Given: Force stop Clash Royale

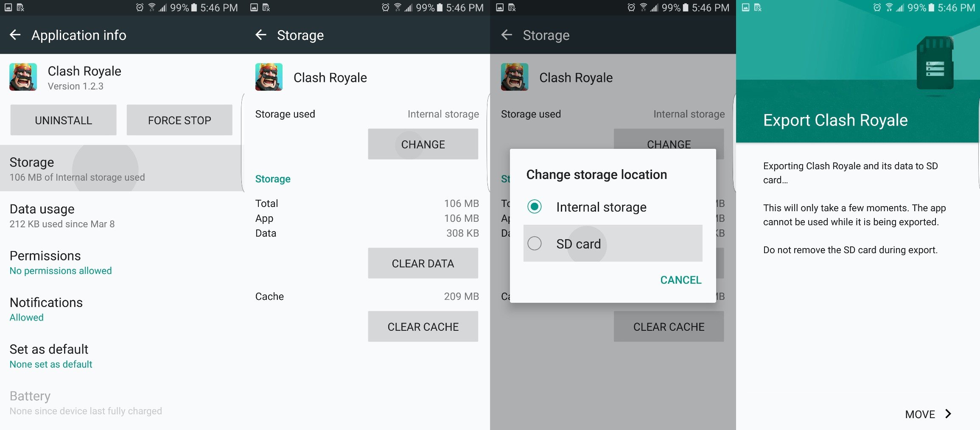Looking at the screenshot, I should click(179, 120).
